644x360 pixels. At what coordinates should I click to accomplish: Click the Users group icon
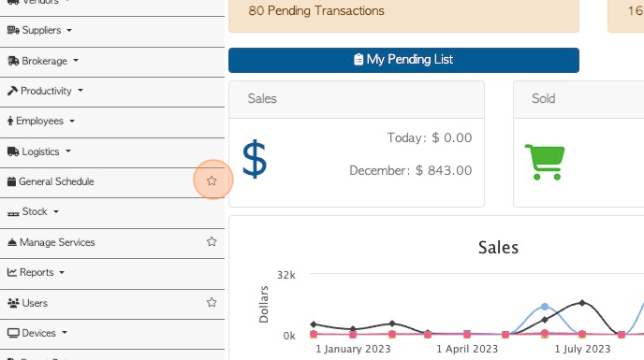(13, 303)
